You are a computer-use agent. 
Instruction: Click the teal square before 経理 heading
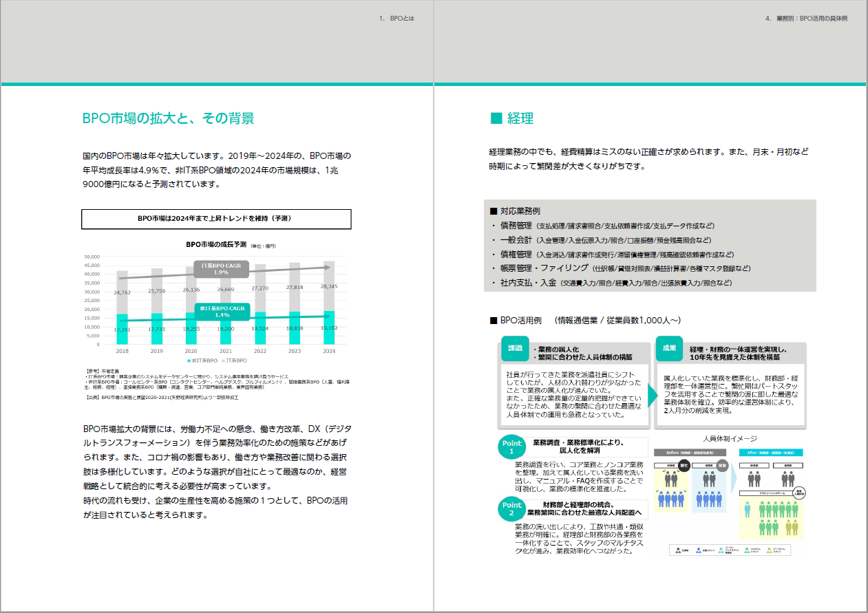point(495,118)
